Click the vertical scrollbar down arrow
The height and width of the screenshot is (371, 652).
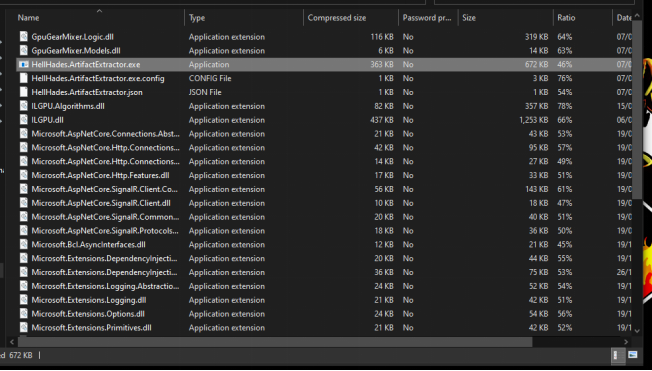pyautogui.click(x=637, y=331)
